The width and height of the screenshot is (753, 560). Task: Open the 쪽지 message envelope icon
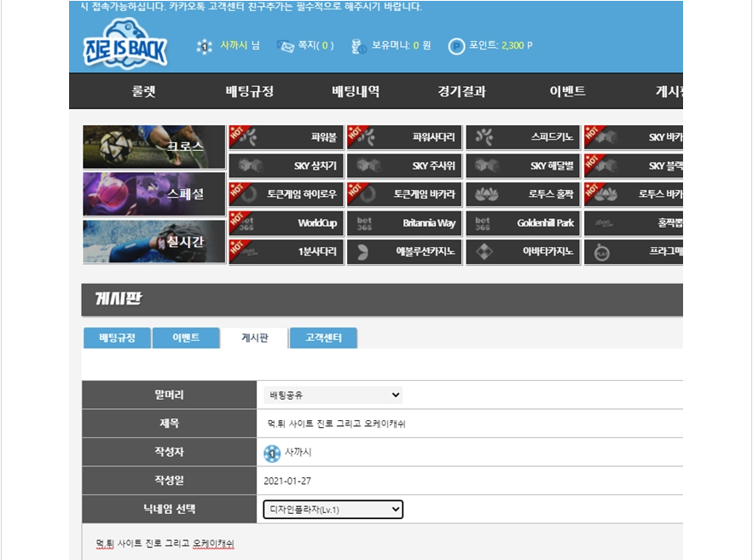click(286, 46)
